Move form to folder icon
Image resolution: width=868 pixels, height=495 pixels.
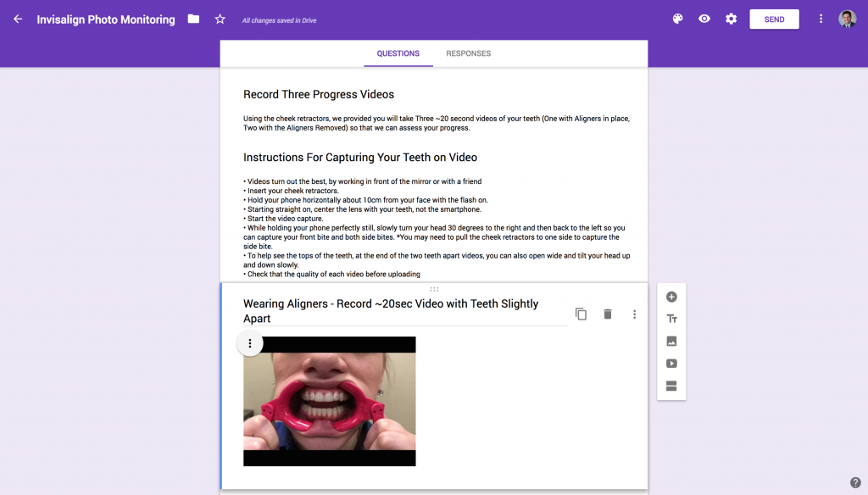point(193,19)
